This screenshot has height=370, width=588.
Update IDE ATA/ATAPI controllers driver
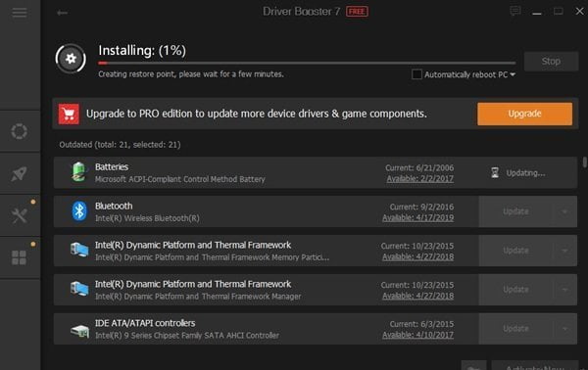coord(516,329)
